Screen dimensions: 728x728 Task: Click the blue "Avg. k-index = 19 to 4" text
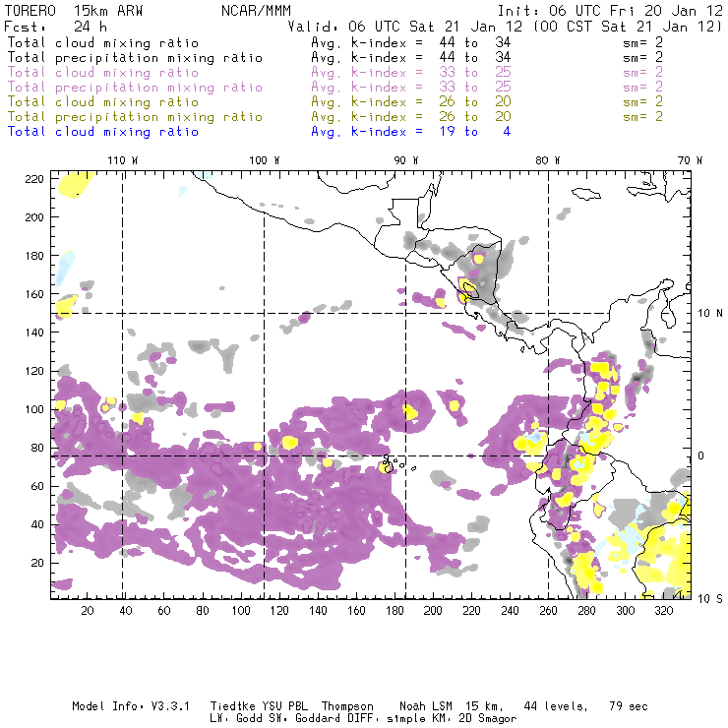(411, 132)
